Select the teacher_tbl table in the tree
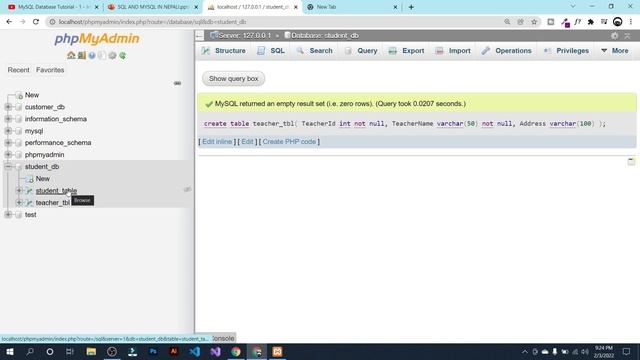Screen dimensions: 640x360 53,202
